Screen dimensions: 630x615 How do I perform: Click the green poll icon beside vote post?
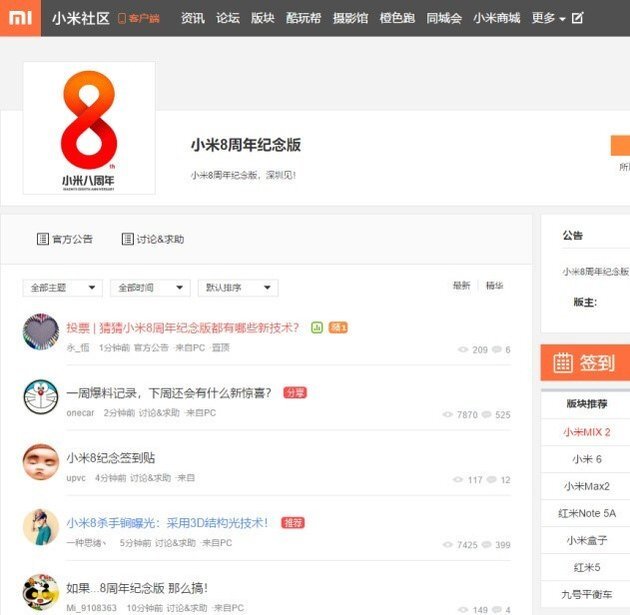point(317,327)
